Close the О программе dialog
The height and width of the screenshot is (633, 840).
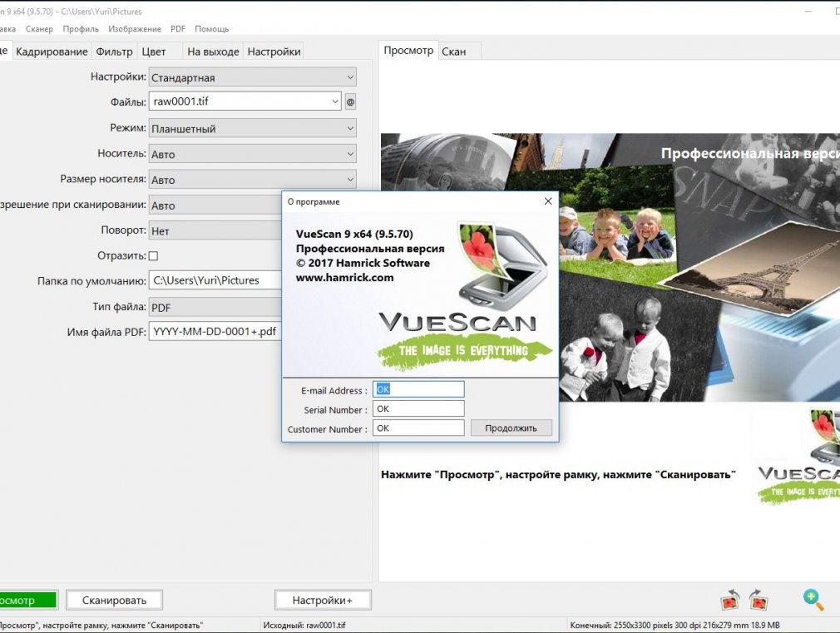point(547,201)
